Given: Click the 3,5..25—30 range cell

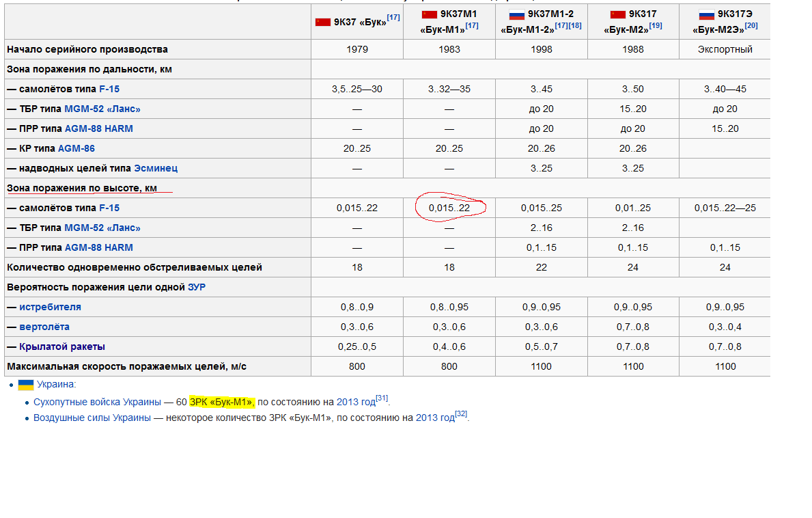Looking at the screenshot, I should pyautogui.click(x=356, y=89).
